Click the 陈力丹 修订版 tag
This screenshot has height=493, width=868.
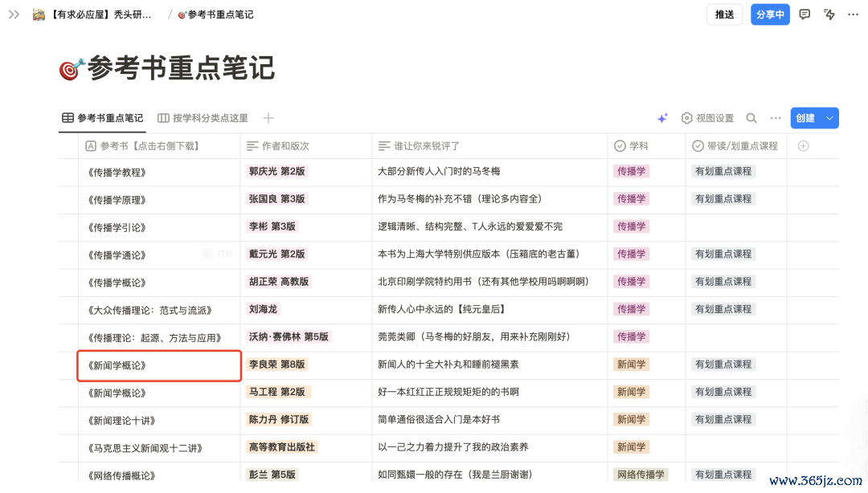pos(279,420)
